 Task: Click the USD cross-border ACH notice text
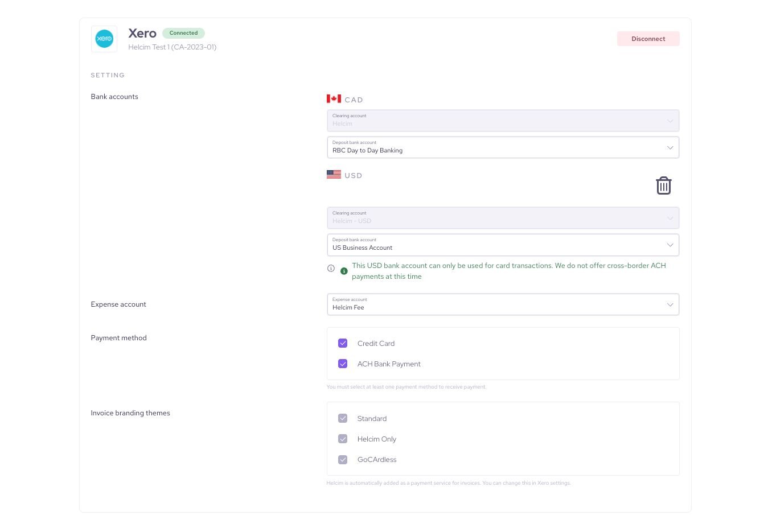click(509, 271)
